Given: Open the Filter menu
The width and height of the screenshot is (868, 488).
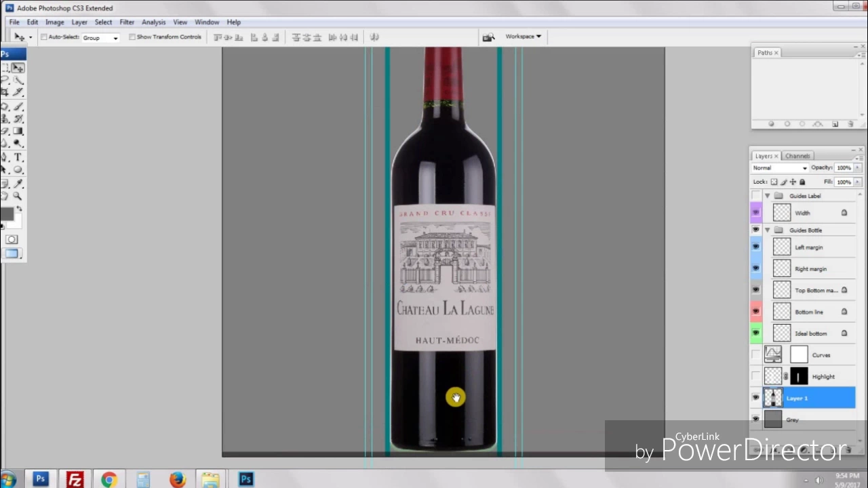Looking at the screenshot, I should (127, 22).
